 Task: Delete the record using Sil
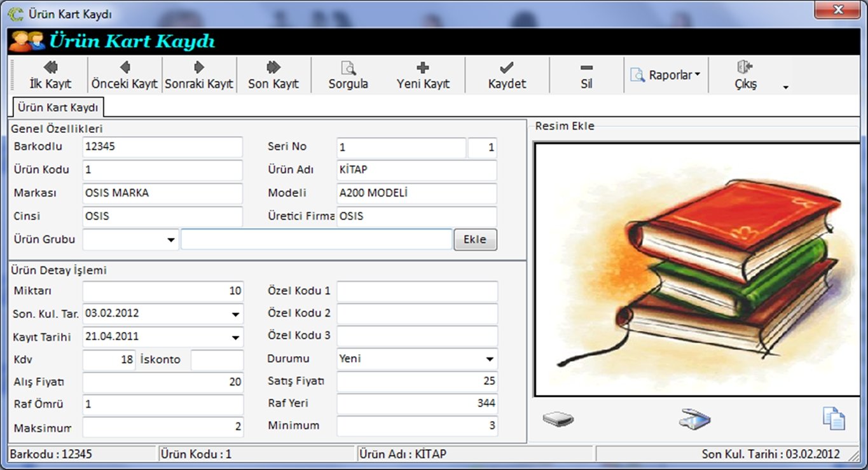click(x=586, y=74)
